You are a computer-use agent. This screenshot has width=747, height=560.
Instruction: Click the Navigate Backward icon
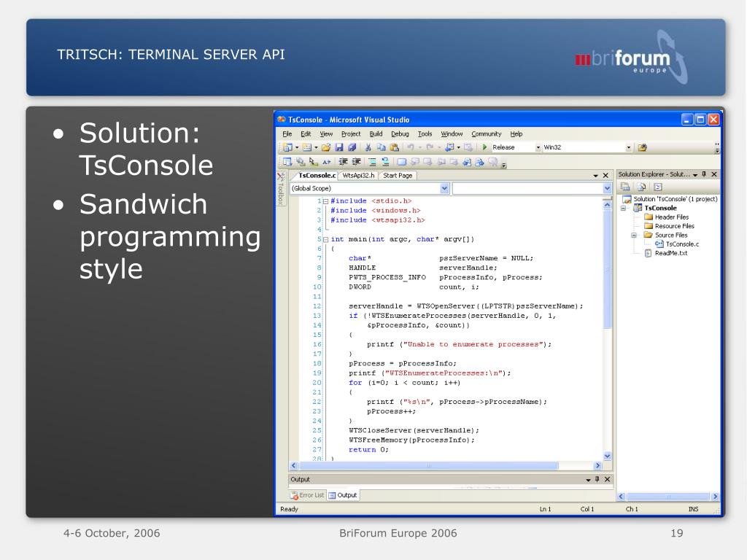449,147
